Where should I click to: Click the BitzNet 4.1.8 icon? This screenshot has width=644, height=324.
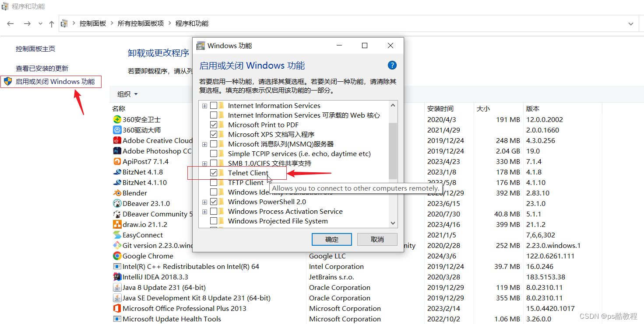coord(117,172)
